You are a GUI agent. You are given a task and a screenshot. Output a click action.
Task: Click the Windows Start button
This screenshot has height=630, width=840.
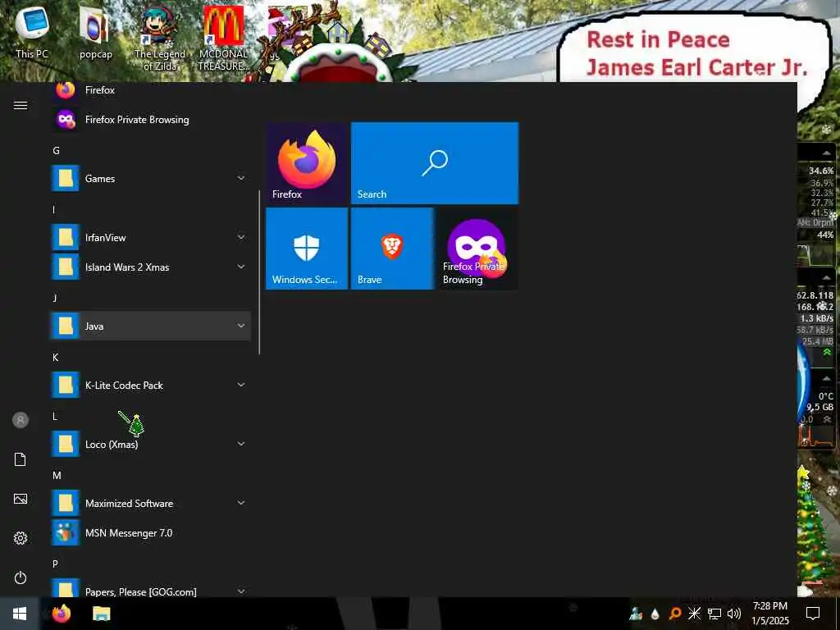pos(20,614)
